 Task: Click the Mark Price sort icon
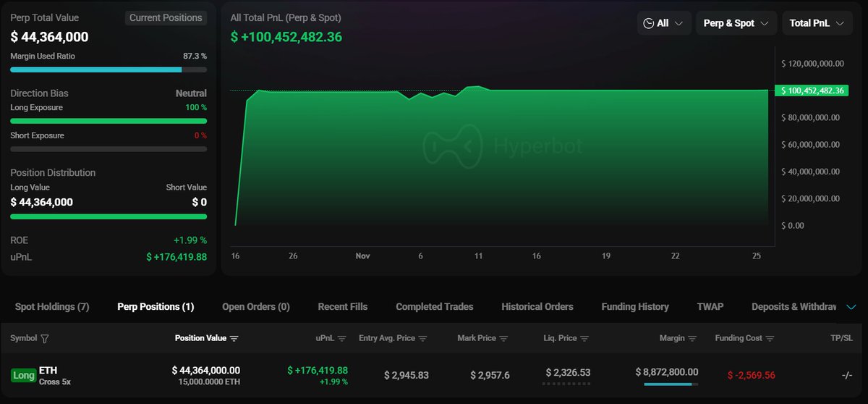click(503, 339)
